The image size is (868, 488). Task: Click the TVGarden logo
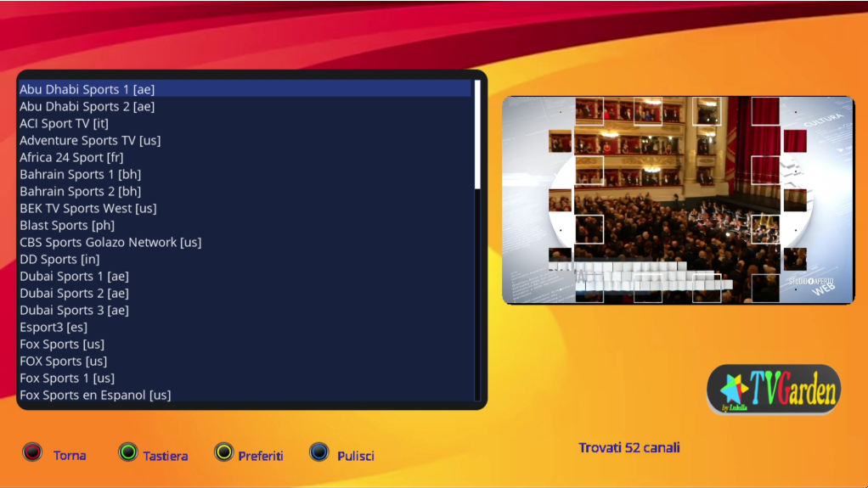[774, 390]
